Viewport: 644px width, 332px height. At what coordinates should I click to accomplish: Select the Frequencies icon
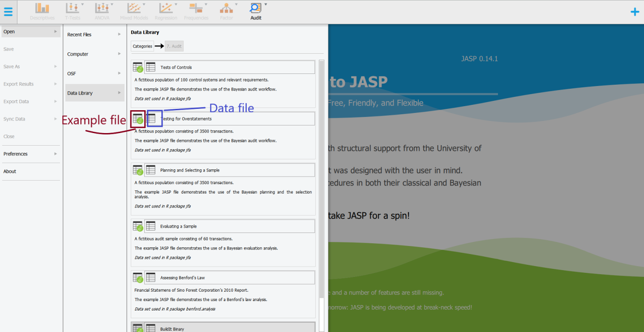[x=196, y=9]
